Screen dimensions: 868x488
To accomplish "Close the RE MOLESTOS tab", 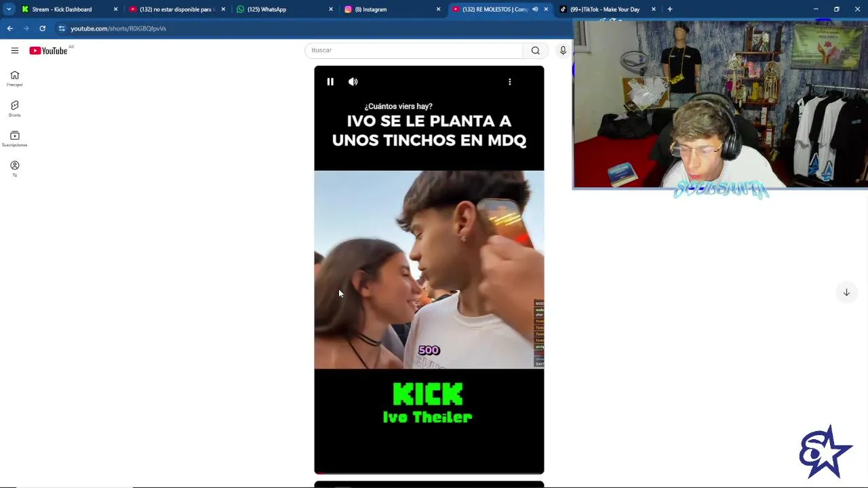I will click(x=546, y=9).
